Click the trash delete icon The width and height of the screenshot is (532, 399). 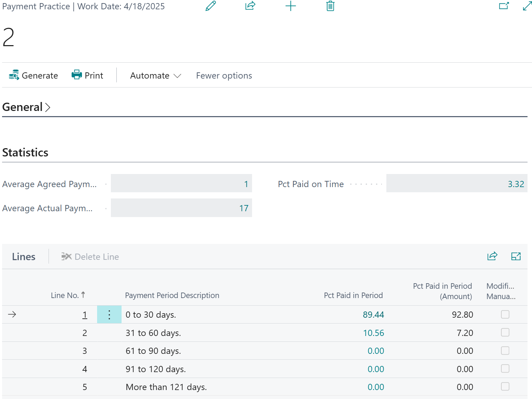point(330,6)
